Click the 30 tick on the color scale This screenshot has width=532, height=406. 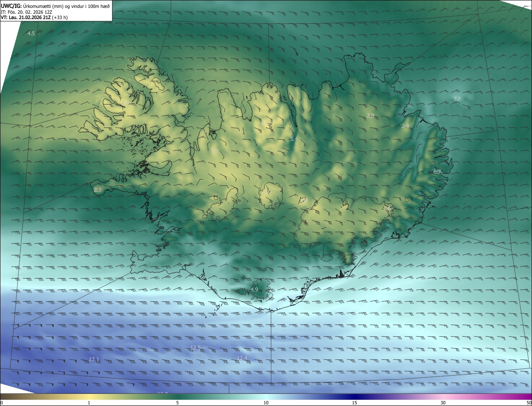[x=443, y=403]
